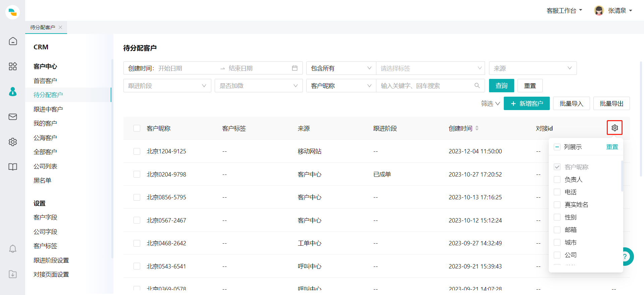Open the 请选择标签 tag dropdown
The width and height of the screenshot is (644, 295).
pyautogui.click(x=431, y=68)
